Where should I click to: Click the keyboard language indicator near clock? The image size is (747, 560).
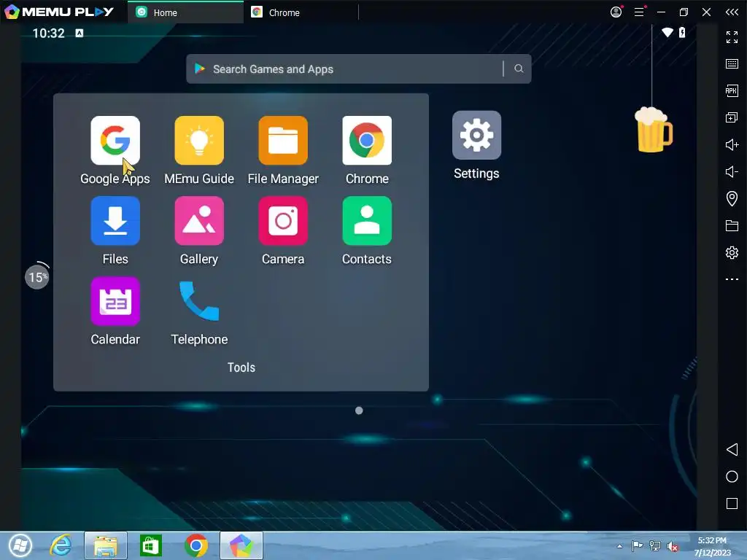tap(80, 33)
